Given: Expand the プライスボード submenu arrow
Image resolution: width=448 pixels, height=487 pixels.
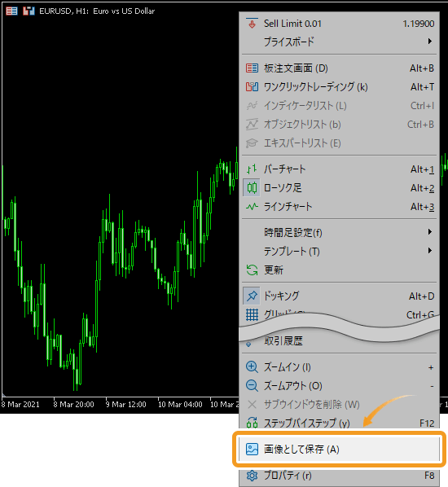Looking at the screenshot, I should point(430,42).
